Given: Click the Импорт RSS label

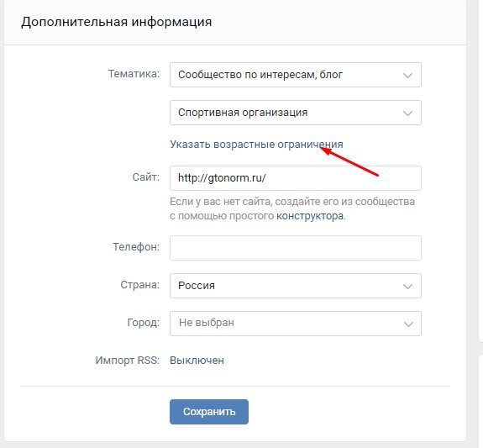Looking at the screenshot, I should click(127, 361).
